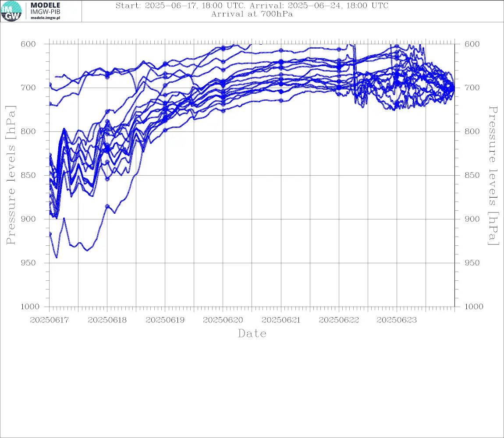504x438 pixels.
Task: Click the IMGW-PIB label
Action: coord(45,12)
